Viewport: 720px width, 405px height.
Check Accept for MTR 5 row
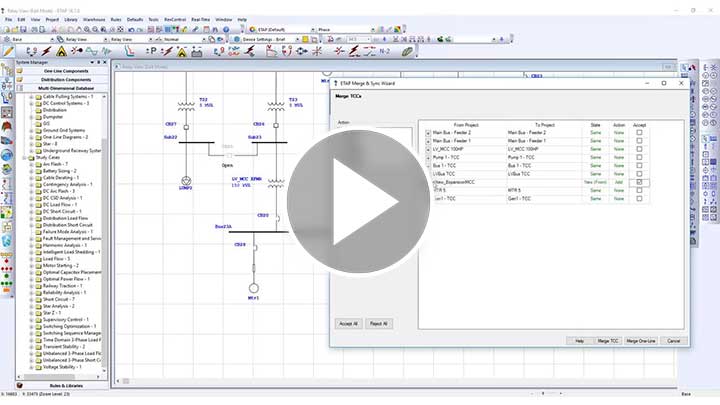tap(639, 190)
